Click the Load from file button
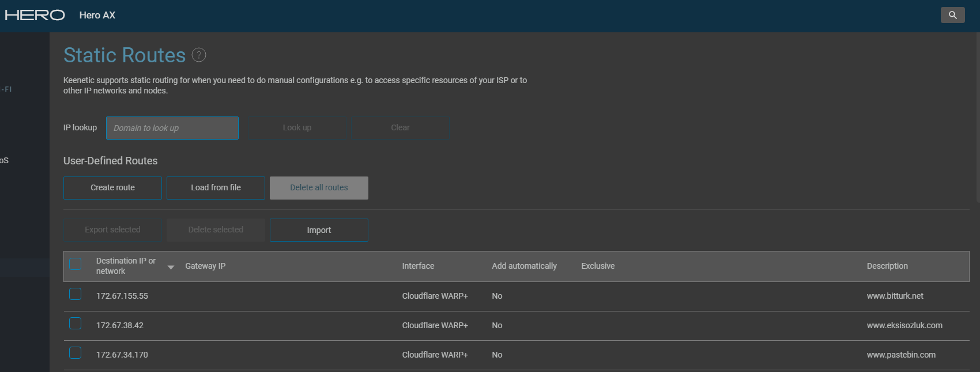Screen dimensions: 980x372 pos(216,188)
